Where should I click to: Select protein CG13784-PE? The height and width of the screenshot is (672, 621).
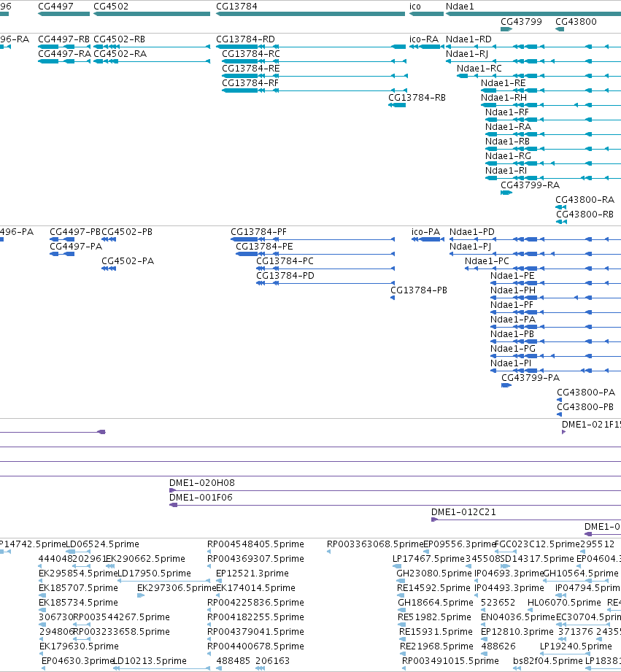[x=315, y=254]
